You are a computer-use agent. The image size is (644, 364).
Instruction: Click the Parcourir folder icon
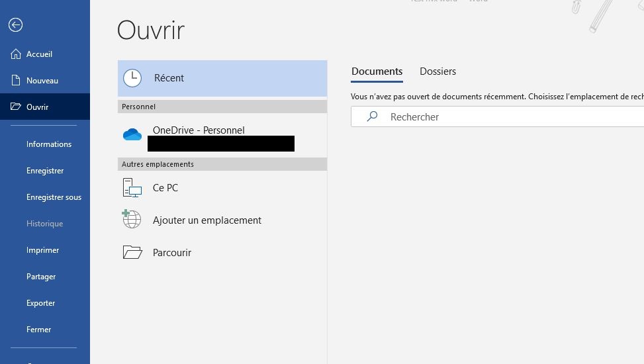(132, 253)
